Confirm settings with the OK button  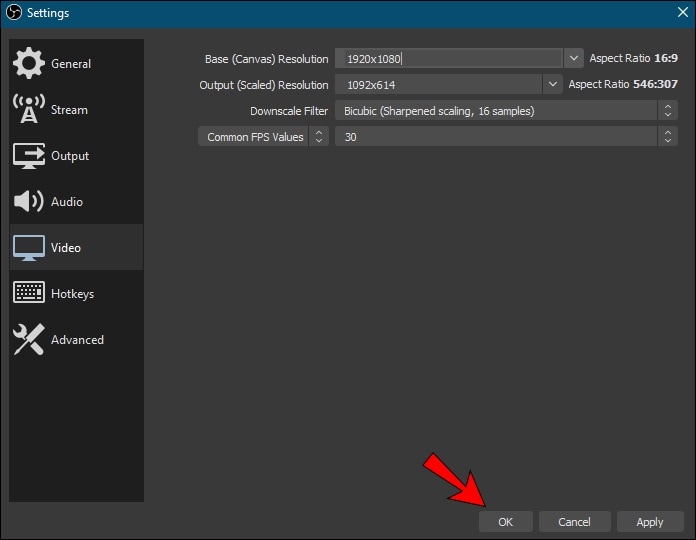click(506, 522)
